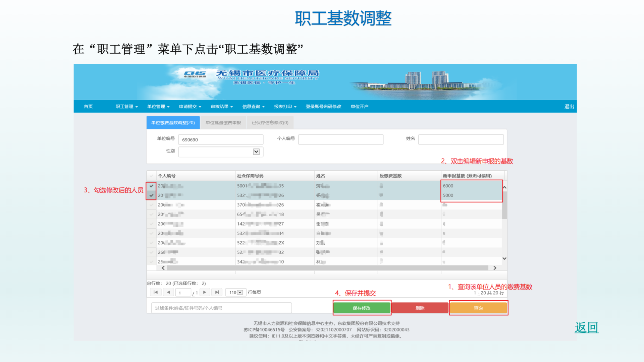Click horizontal scrollbar under the table
The image size is (644, 362).
tap(327, 268)
